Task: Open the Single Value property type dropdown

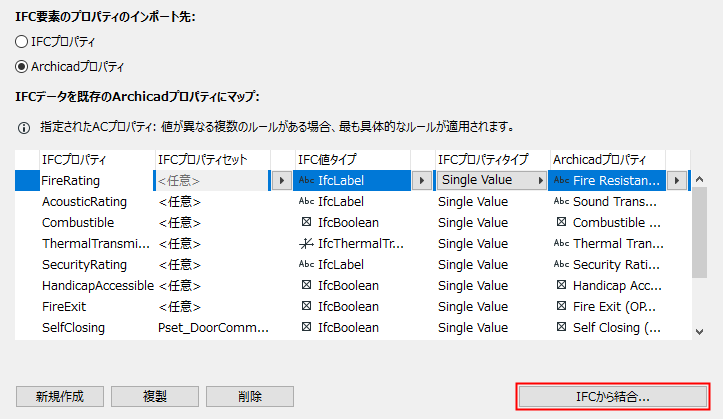Action: [x=541, y=181]
